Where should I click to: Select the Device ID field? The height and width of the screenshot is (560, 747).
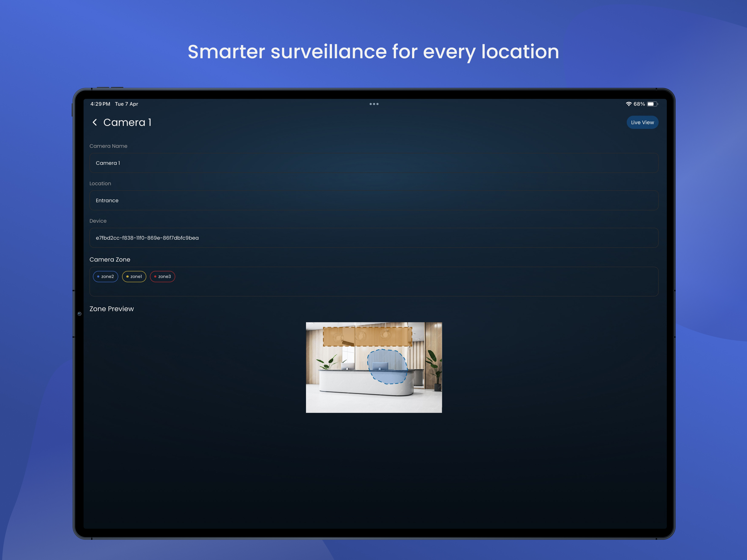coord(374,238)
